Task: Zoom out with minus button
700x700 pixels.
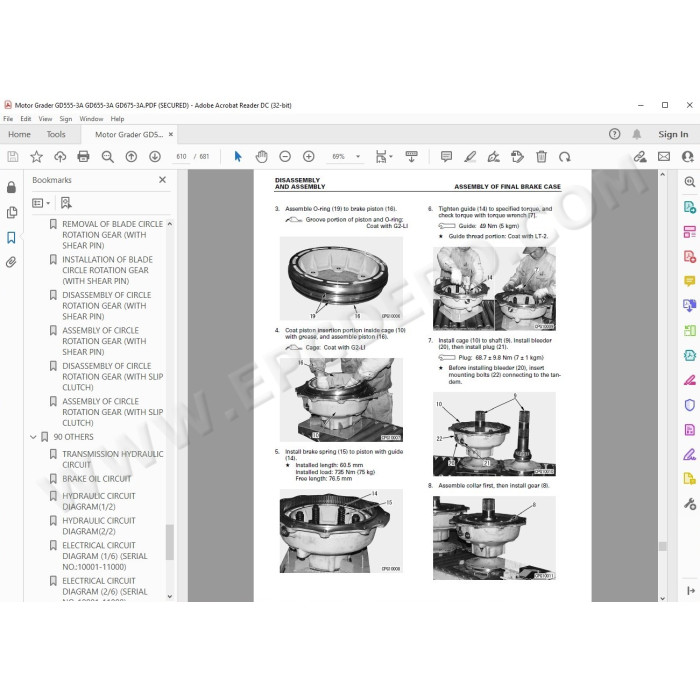Action: tap(285, 157)
